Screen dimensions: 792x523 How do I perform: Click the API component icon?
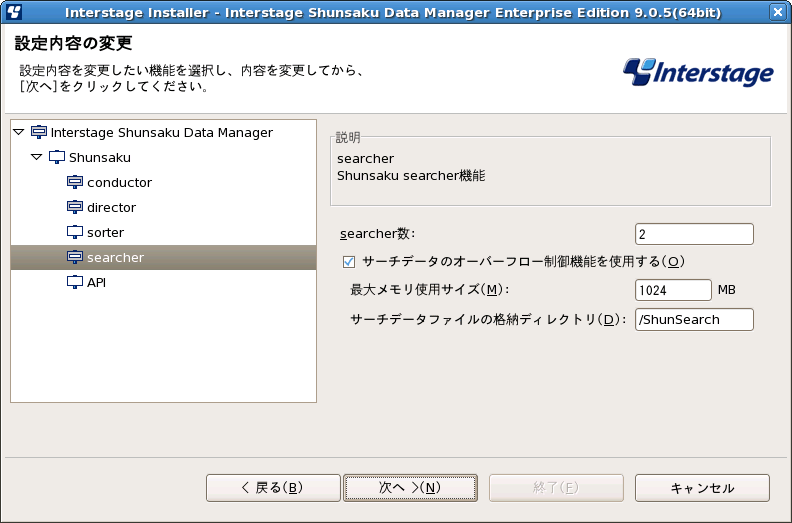click(x=75, y=282)
